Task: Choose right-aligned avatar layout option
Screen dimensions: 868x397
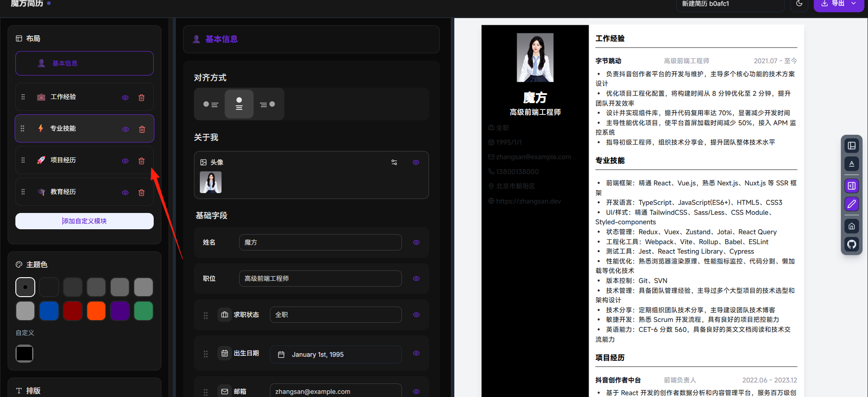Action: tap(268, 104)
